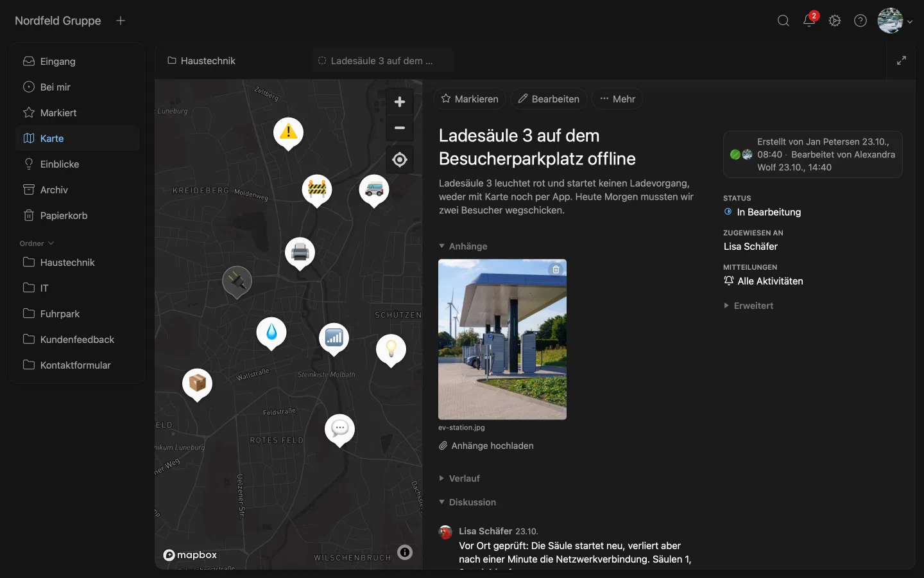Expand the Verlauf section
The height and width of the screenshot is (578, 924).
(x=459, y=478)
